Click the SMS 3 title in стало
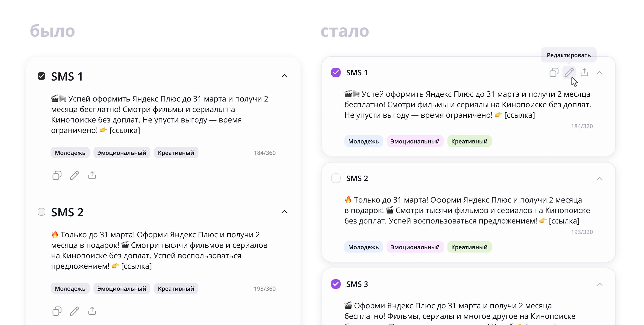Viewport: 644px width, 325px height. [357, 284]
